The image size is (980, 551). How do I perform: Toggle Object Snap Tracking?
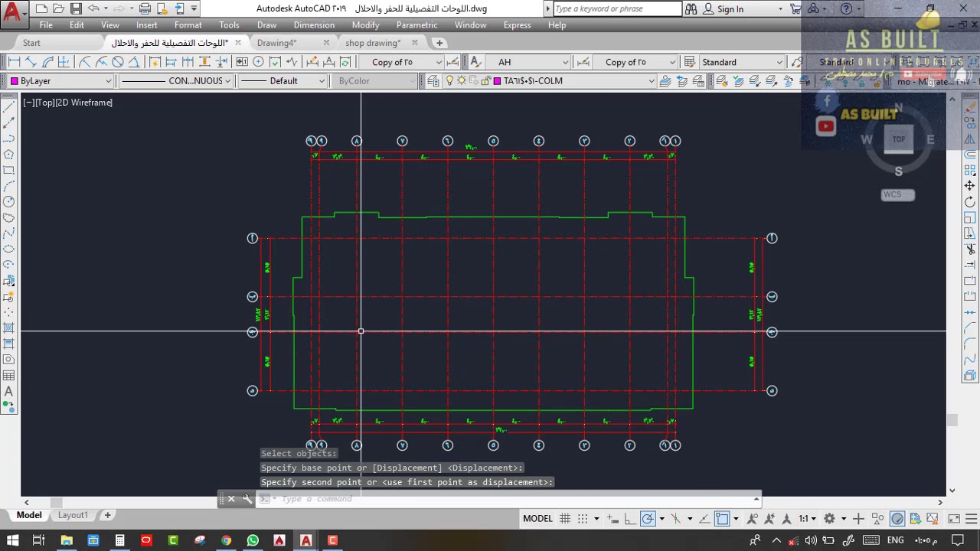(x=704, y=519)
